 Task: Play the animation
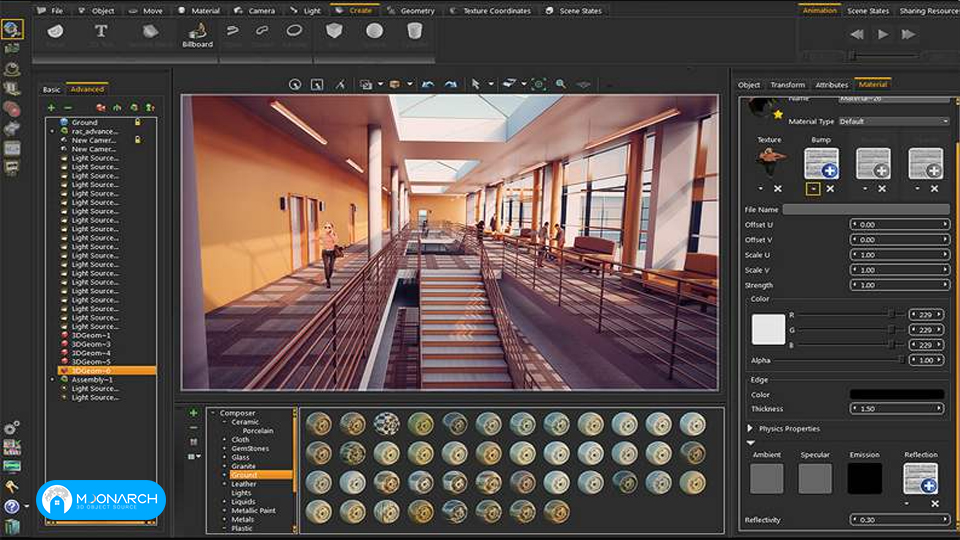(x=882, y=35)
